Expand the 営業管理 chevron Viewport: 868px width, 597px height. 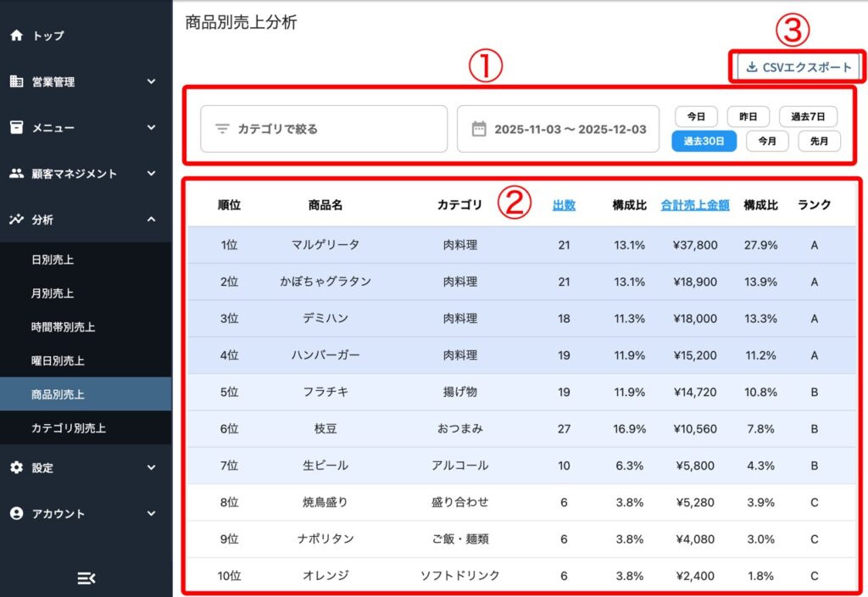pyautogui.click(x=151, y=81)
